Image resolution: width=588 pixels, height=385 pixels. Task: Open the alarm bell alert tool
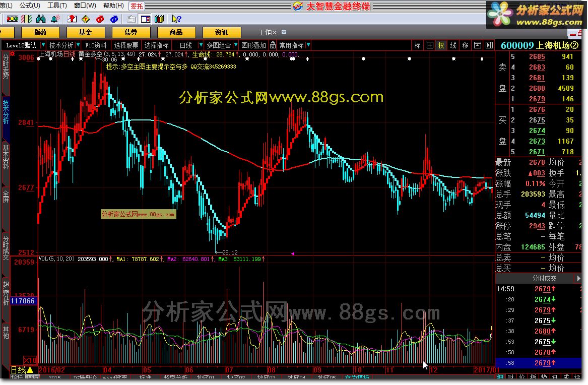click(x=55, y=19)
